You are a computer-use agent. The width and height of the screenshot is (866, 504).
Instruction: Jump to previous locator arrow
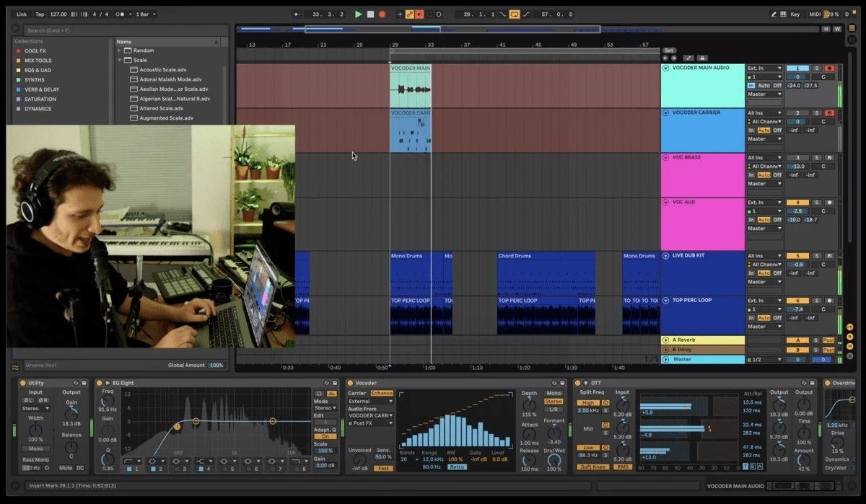[x=665, y=58]
